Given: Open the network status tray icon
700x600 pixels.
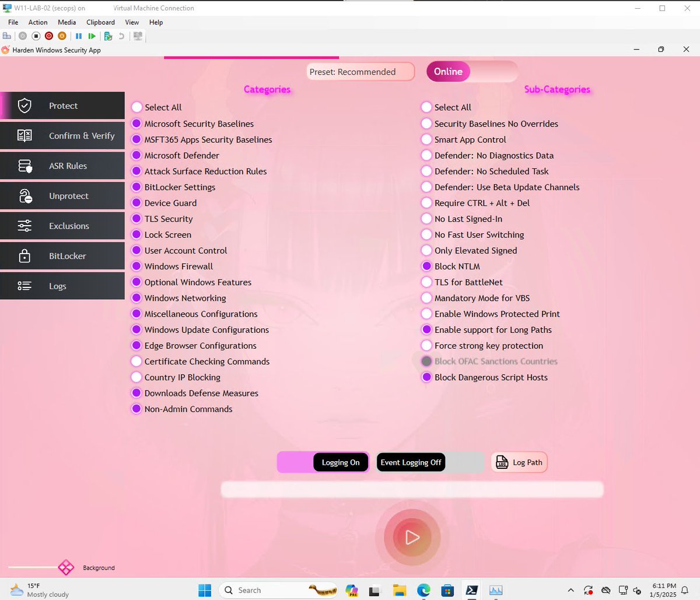Looking at the screenshot, I should [x=623, y=590].
